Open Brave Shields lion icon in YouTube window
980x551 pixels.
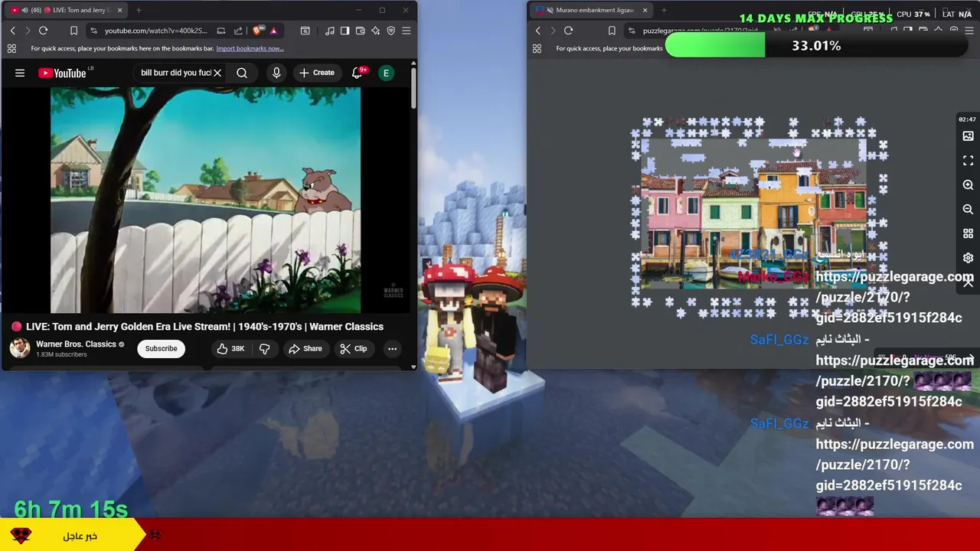[x=257, y=31]
